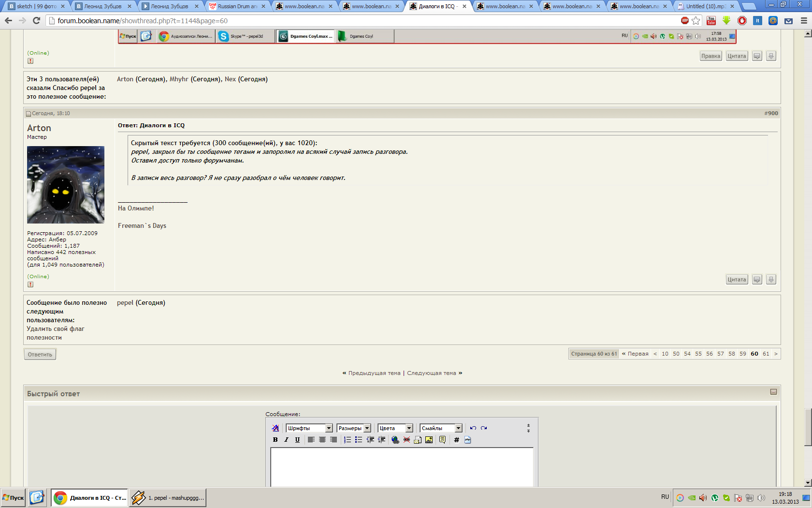Wrap text in quote tags icon
Screen dimensions: 812x508
pos(442,440)
